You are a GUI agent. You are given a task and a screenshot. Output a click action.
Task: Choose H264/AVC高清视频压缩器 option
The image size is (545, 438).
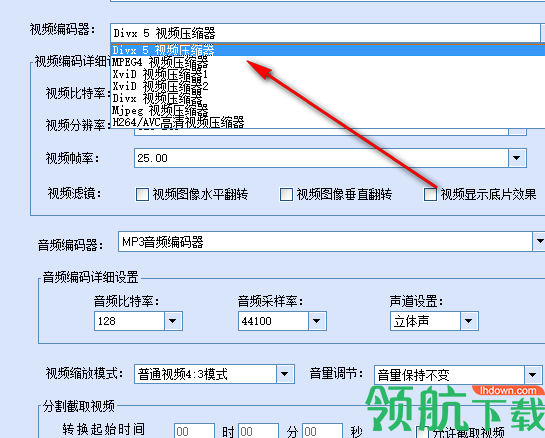click(328, 122)
